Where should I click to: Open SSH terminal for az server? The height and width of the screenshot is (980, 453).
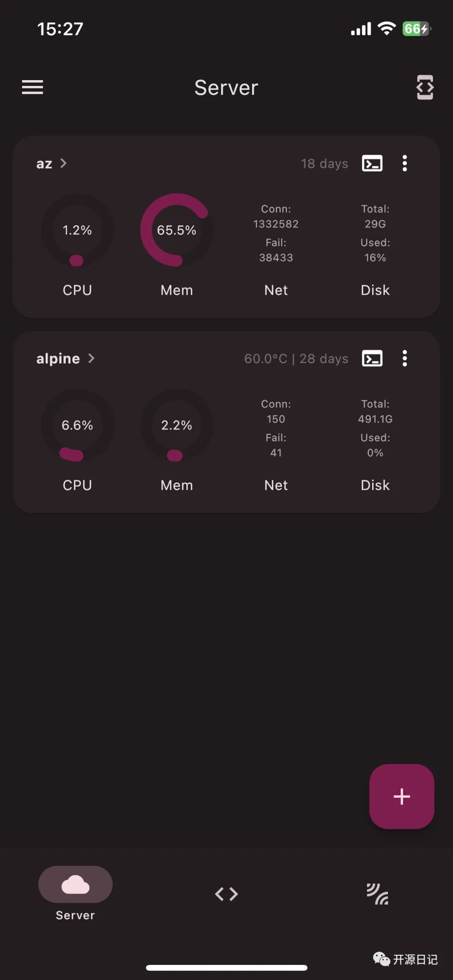coord(372,163)
